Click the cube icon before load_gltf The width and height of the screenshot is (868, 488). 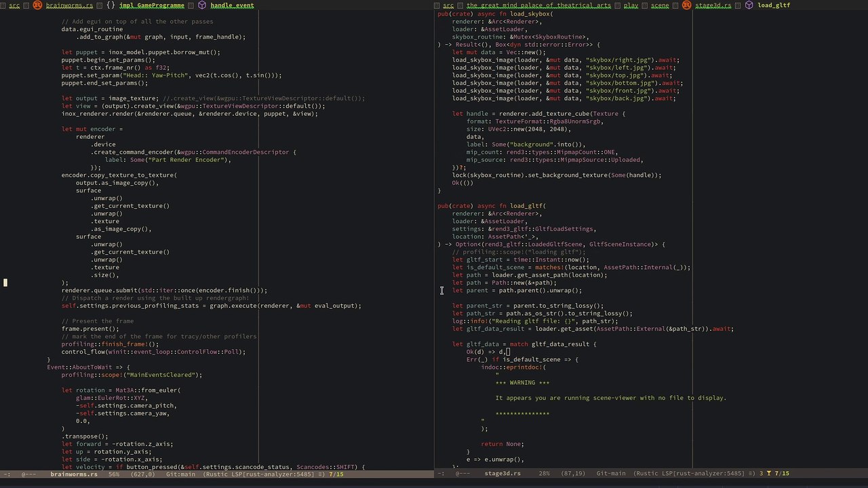[749, 5]
